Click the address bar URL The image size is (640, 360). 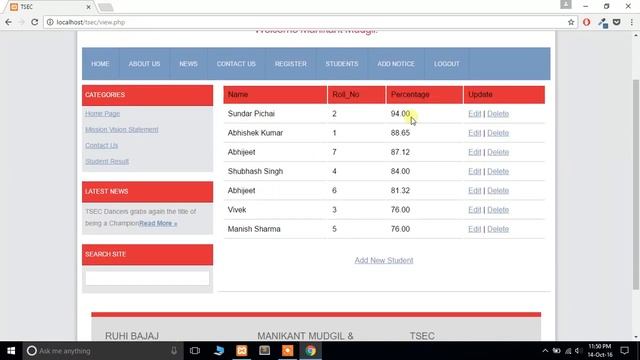(x=91, y=22)
